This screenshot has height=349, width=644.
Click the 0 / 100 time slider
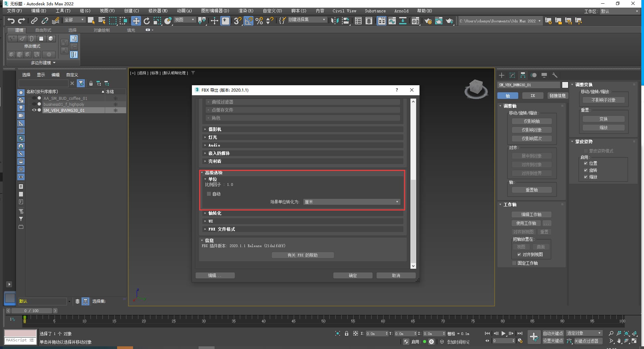click(31, 311)
